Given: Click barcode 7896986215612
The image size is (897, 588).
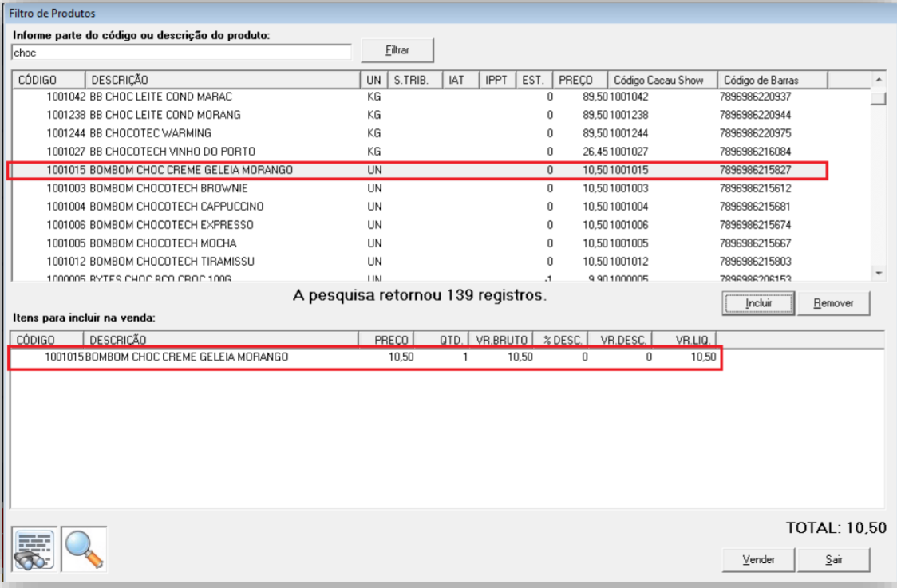Looking at the screenshot, I should point(755,188).
